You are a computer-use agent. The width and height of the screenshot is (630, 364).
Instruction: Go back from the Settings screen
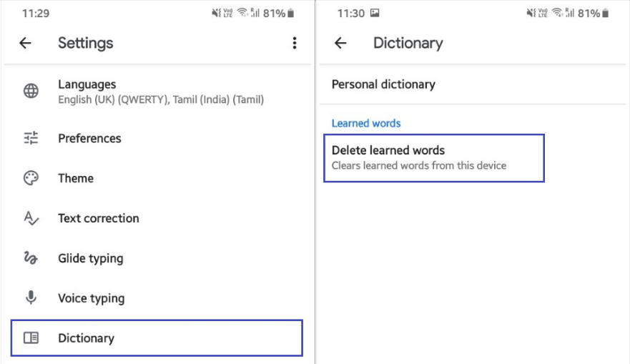[x=25, y=43]
